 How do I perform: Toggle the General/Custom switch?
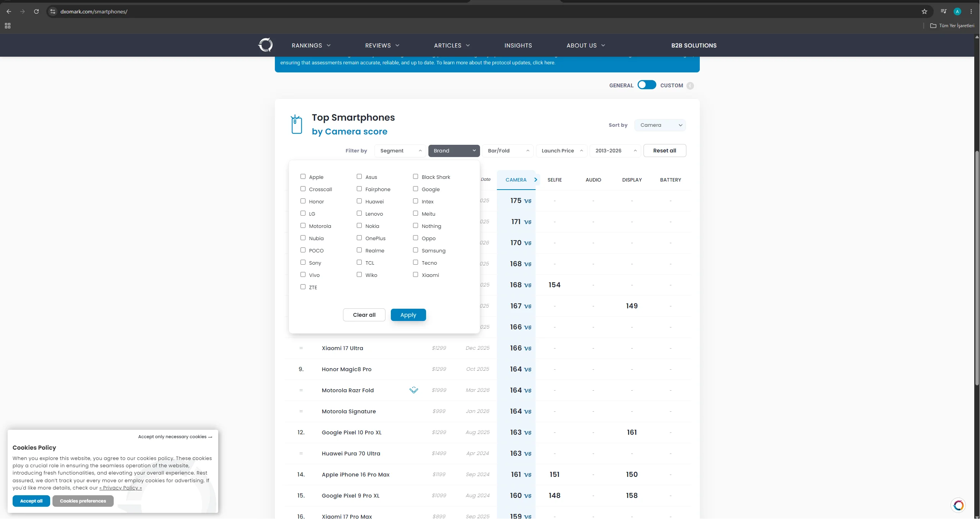pyautogui.click(x=647, y=85)
